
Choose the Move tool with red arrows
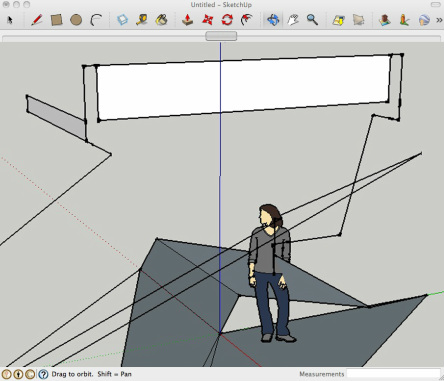pyautogui.click(x=207, y=20)
